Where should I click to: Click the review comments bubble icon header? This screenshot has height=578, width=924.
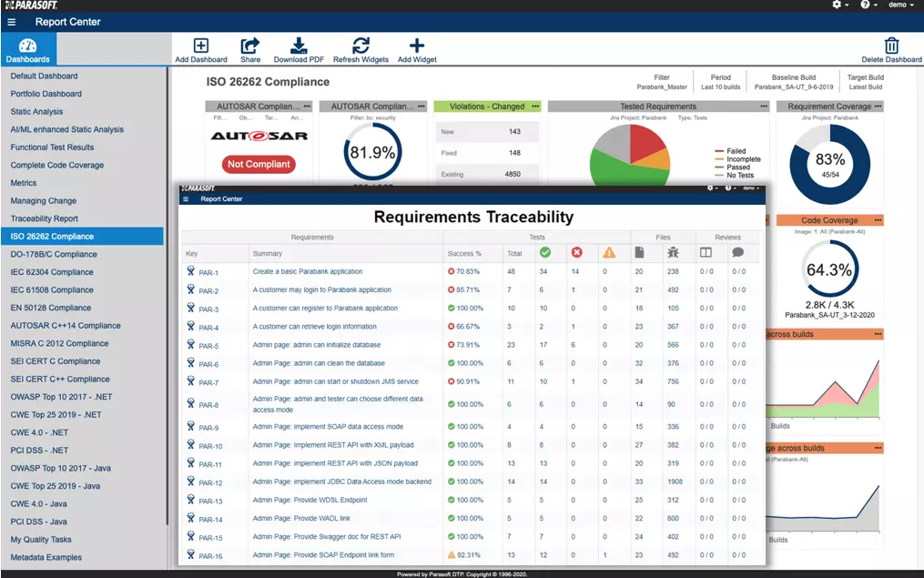(x=737, y=253)
